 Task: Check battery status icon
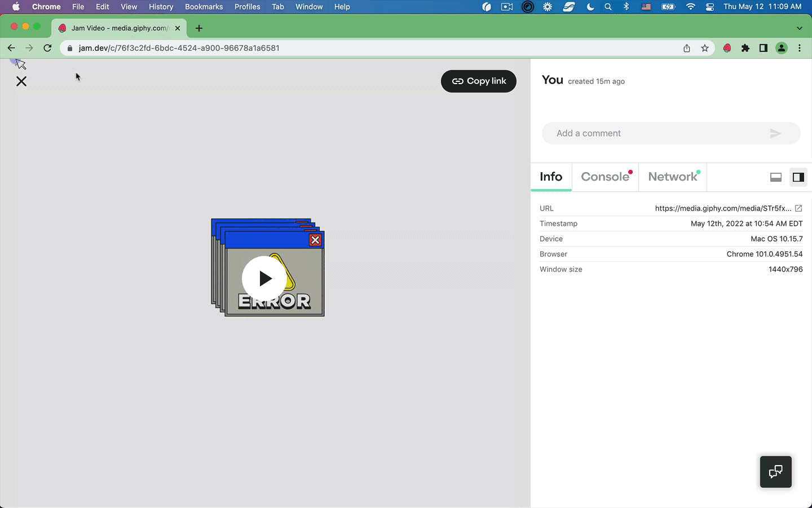click(668, 7)
